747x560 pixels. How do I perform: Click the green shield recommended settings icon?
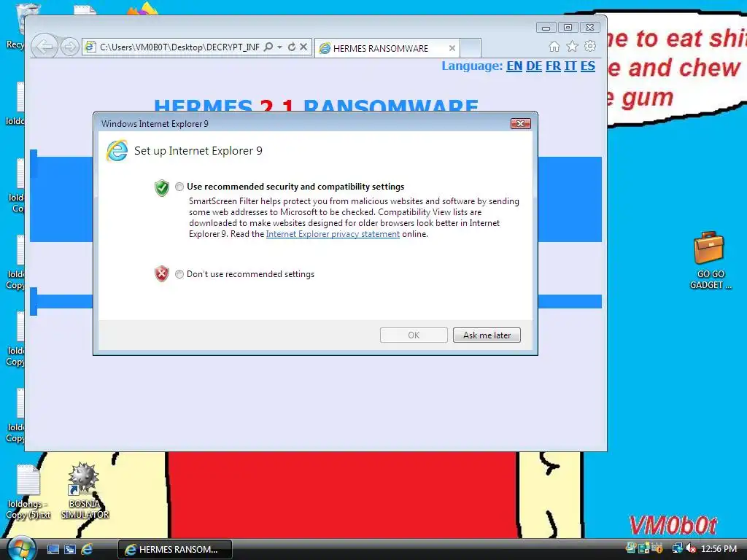(x=162, y=187)
